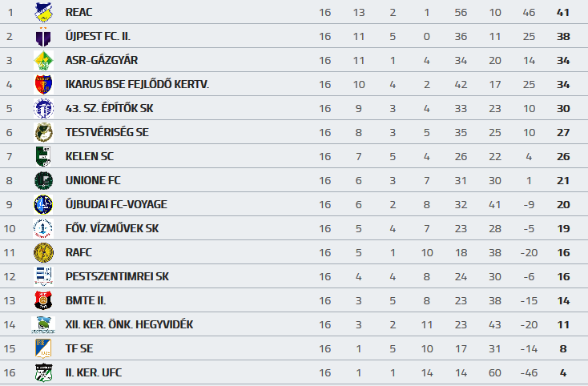Click the UNIONE FC team name
Viewport: 588px width, 386px height.
coord(92,180)
